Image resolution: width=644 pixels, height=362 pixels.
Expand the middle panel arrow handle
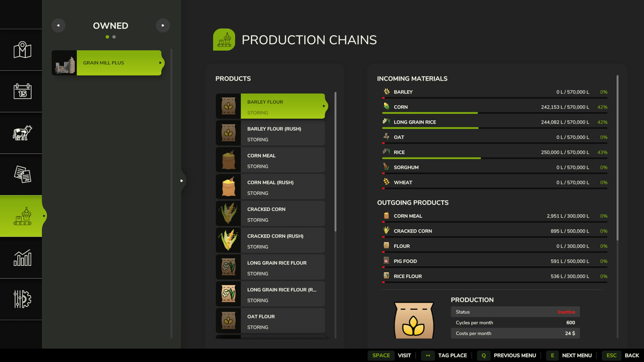(182, 181)
